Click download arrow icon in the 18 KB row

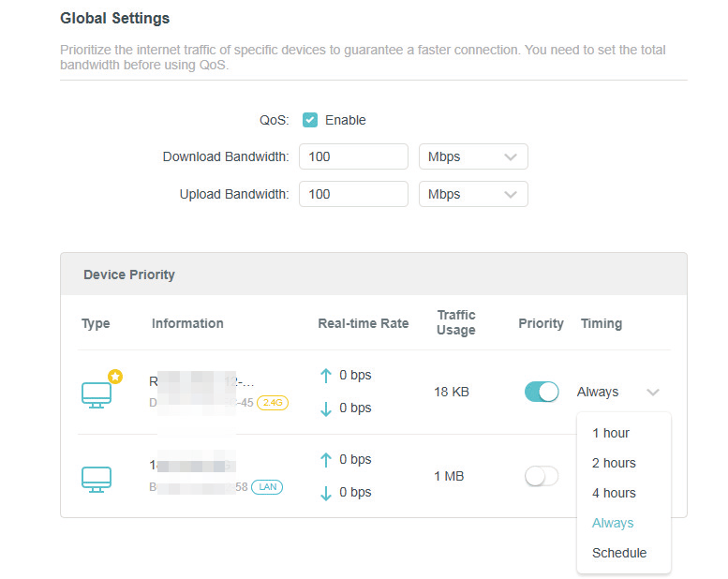tap(326, 408)
